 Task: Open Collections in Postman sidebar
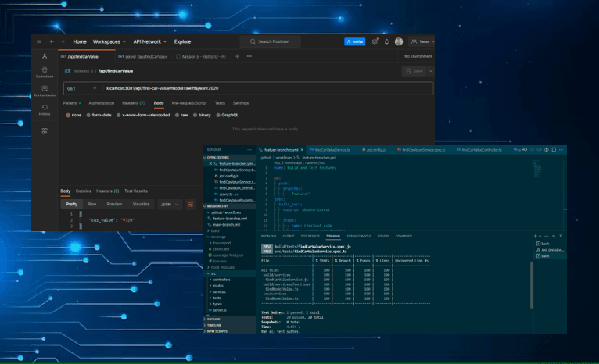45,73
